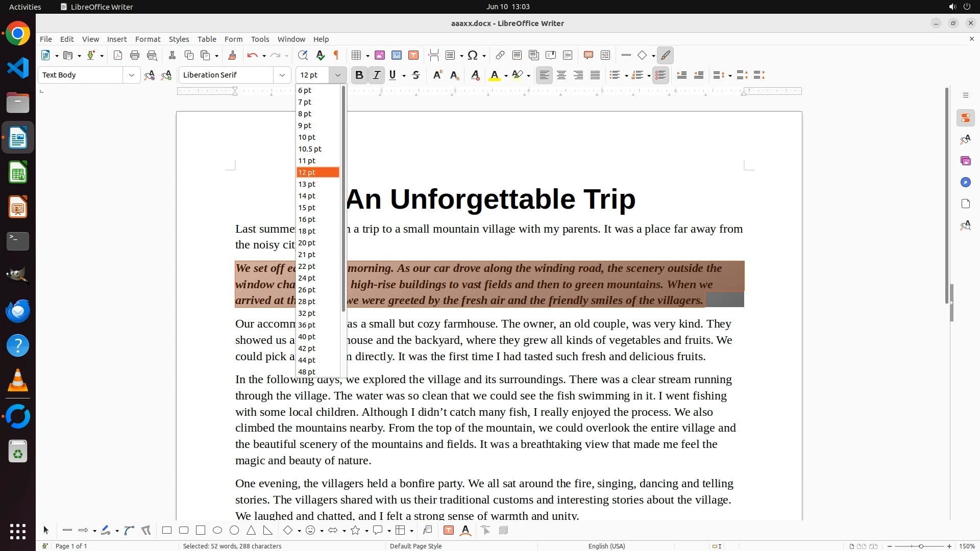Screen dimensions: 980x551
Task: Click the zoom slider in status bar
Action: 921,546
